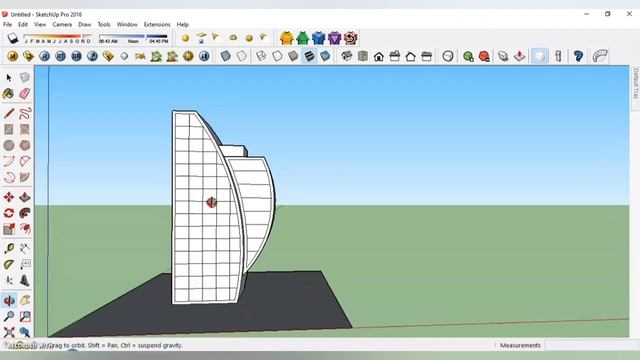Select the Freehand squiggle tool
The image size is (640, 360).
coord(25,113)
